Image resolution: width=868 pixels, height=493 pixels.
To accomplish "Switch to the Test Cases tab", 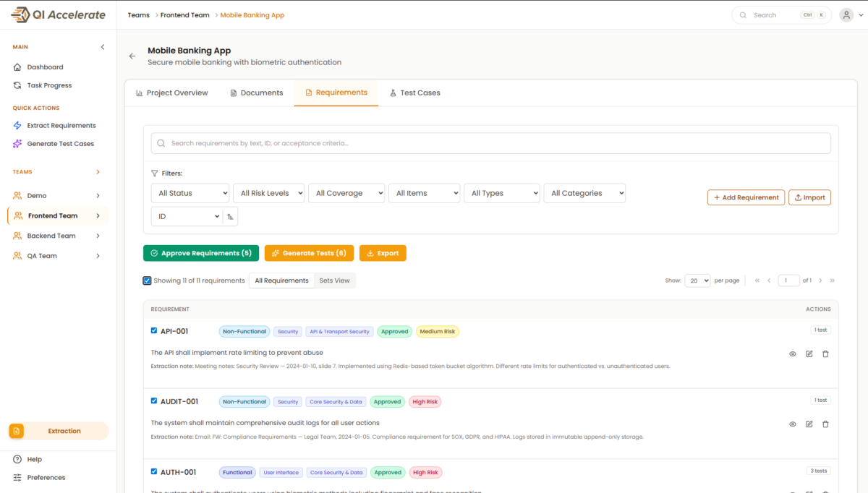I will coord(414,93).
